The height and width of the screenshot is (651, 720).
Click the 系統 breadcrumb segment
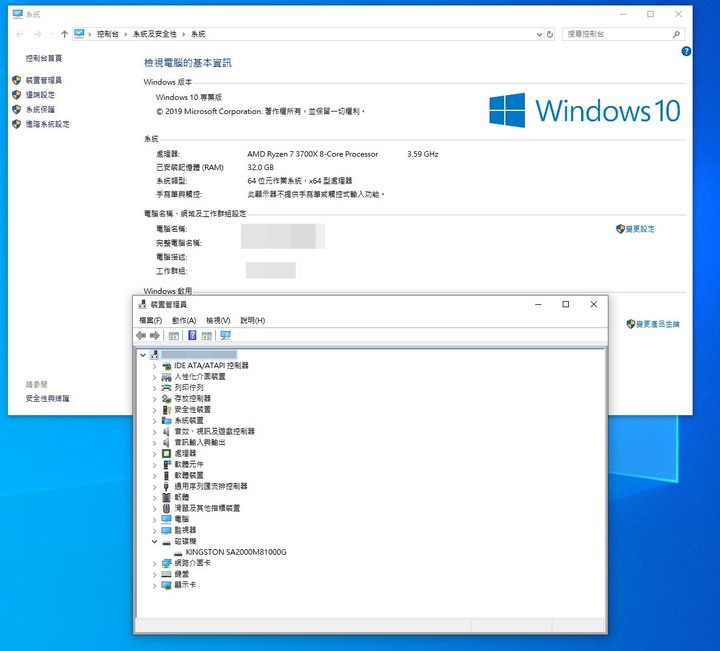[198, 34]
